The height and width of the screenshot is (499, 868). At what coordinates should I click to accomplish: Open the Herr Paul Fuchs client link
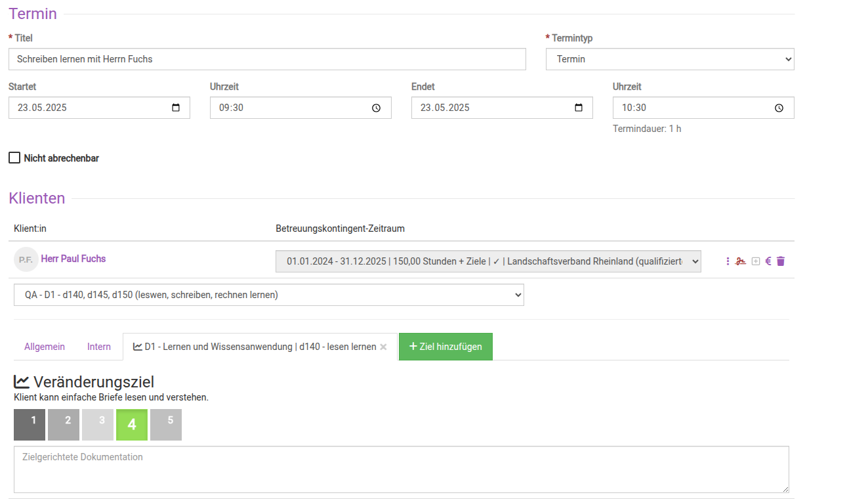tap(73, 259)
